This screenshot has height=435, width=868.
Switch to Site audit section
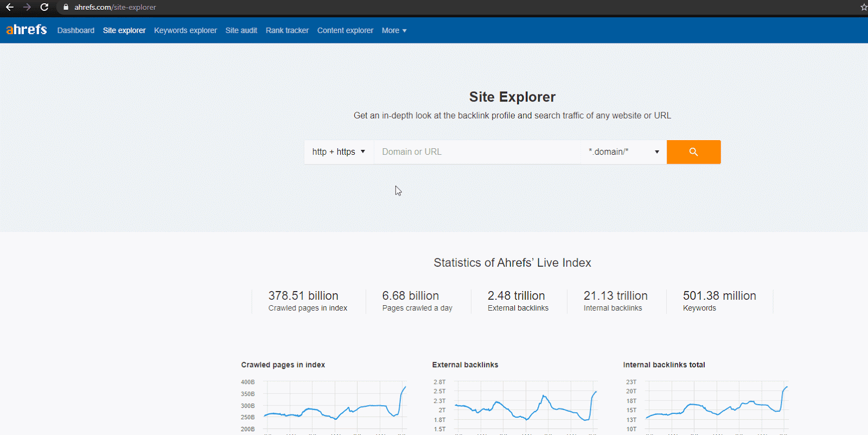coord(241,30)
